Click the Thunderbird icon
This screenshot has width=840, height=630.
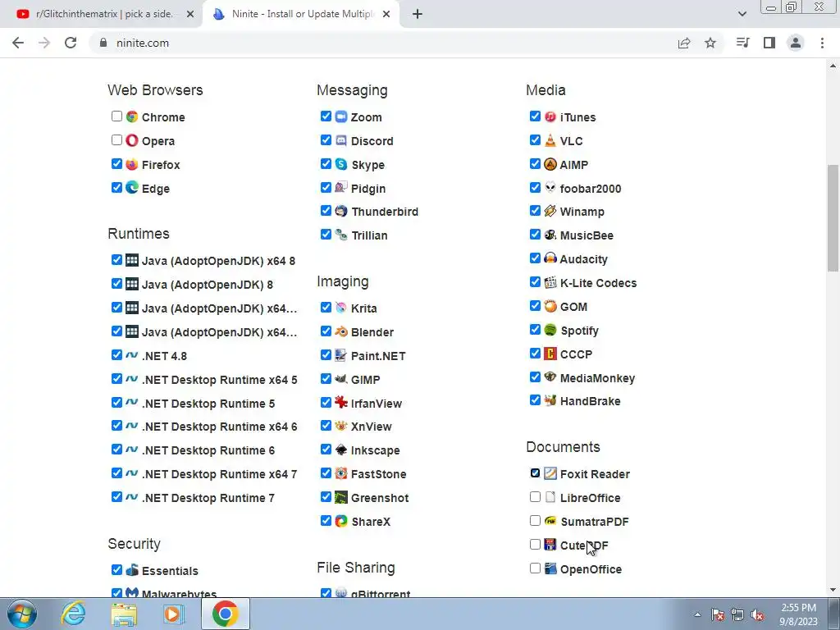tap(341, 211)
